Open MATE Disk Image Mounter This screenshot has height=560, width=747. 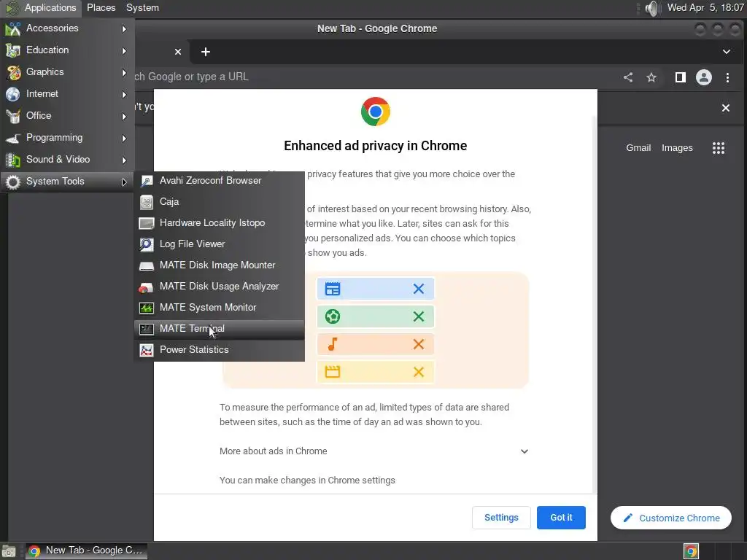tap(219, 265)
